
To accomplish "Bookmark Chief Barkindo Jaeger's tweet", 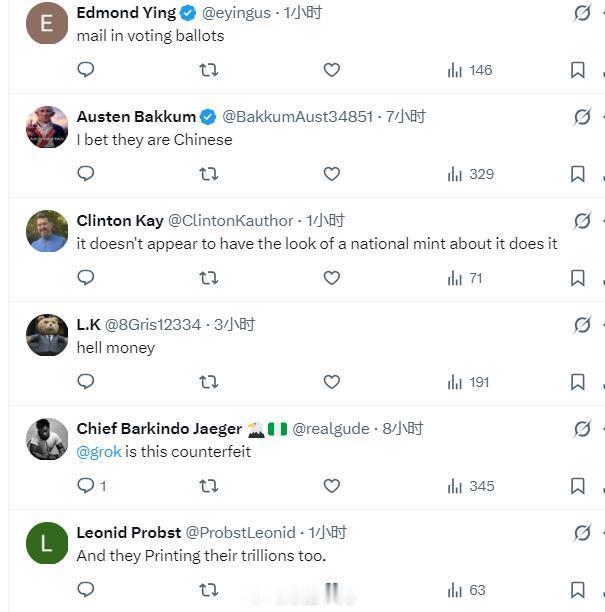I will tap(577, 486).
